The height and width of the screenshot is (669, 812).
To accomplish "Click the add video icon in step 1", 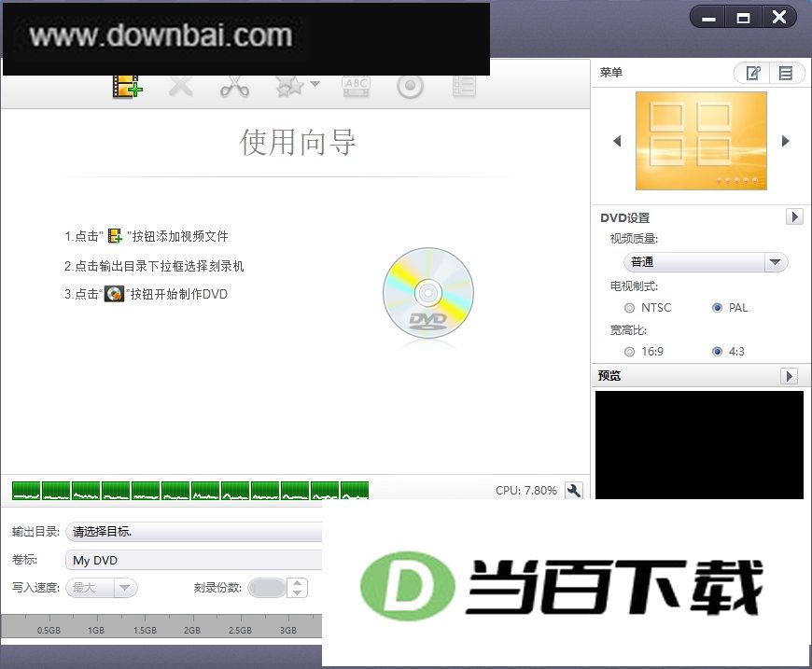I will pos(115,236).
